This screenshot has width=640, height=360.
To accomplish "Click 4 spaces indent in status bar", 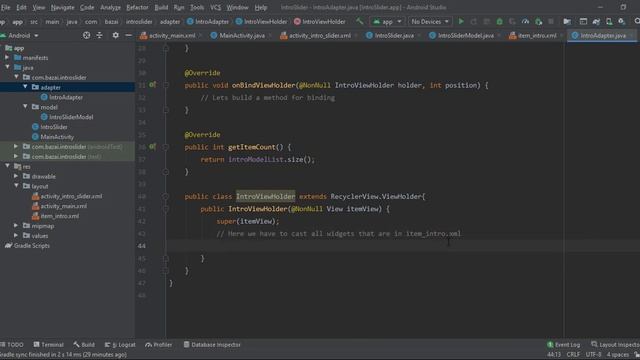I will (x=618, y=354).
